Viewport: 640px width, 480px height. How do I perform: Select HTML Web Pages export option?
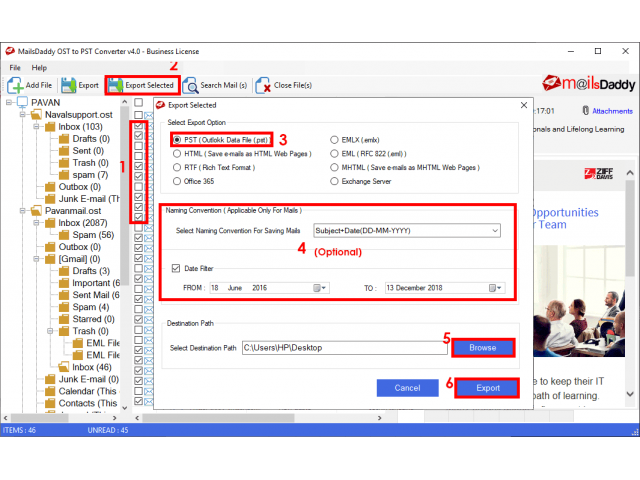[x=177, y=153]
